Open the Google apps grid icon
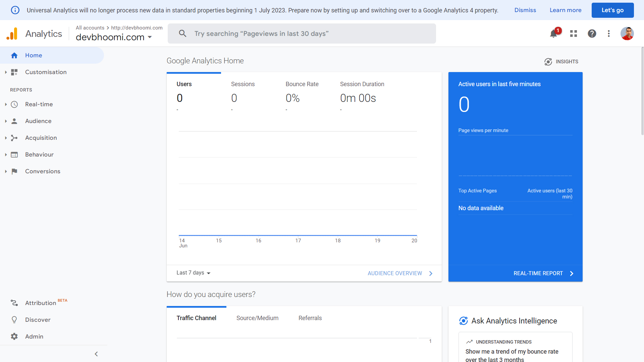Screen dimensions: 644x362 [574, 34]
